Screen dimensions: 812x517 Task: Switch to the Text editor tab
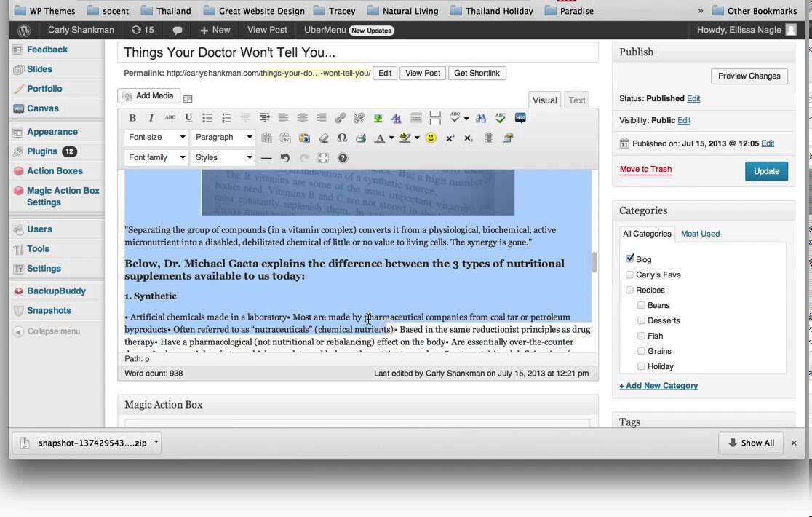click(x=576, y=100)
